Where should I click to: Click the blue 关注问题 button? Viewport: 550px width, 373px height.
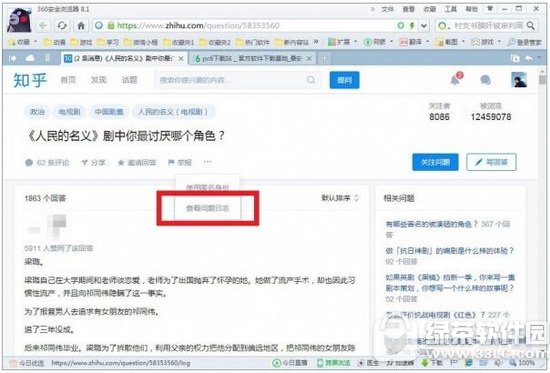click(435, 162)
